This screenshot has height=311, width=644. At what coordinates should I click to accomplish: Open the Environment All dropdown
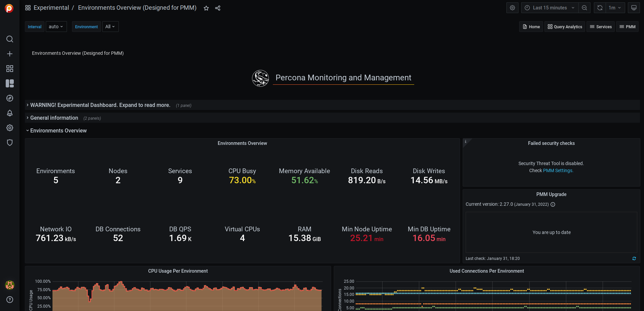click(x=110, y=27)
